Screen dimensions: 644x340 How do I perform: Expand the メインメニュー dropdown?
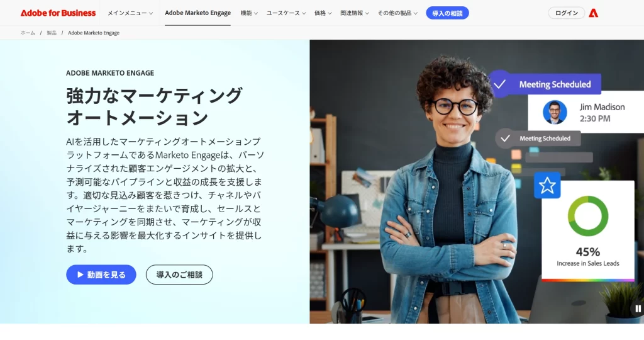point(130,13)
